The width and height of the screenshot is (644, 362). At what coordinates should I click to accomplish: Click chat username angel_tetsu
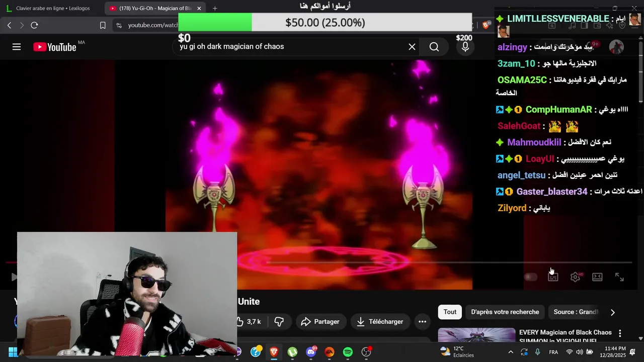pyautogui.click(x=521, y=175)
